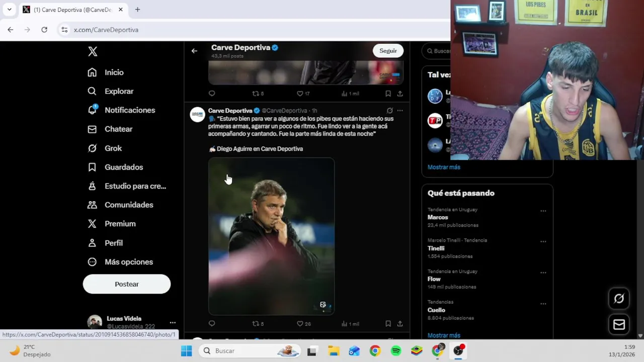Open Más opciones menu
This screenshot has width=644, height=362.
pos(120,262)
